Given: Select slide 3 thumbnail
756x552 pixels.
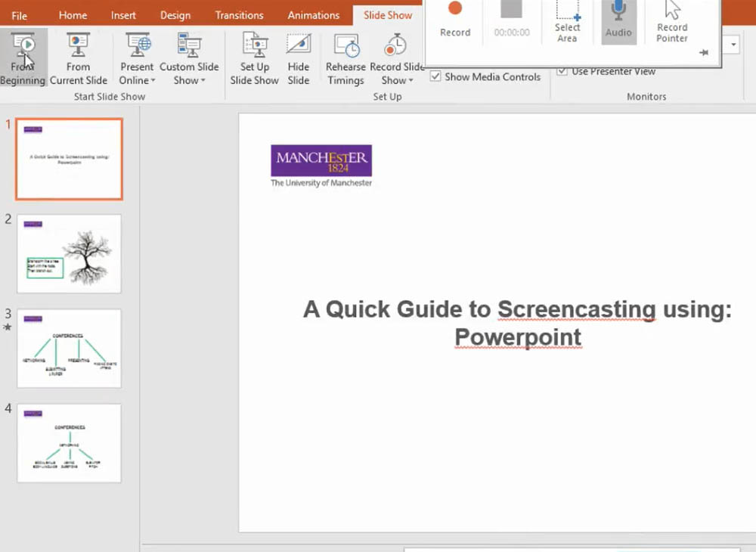Looking at the screenshot, I should coord(70,348).
